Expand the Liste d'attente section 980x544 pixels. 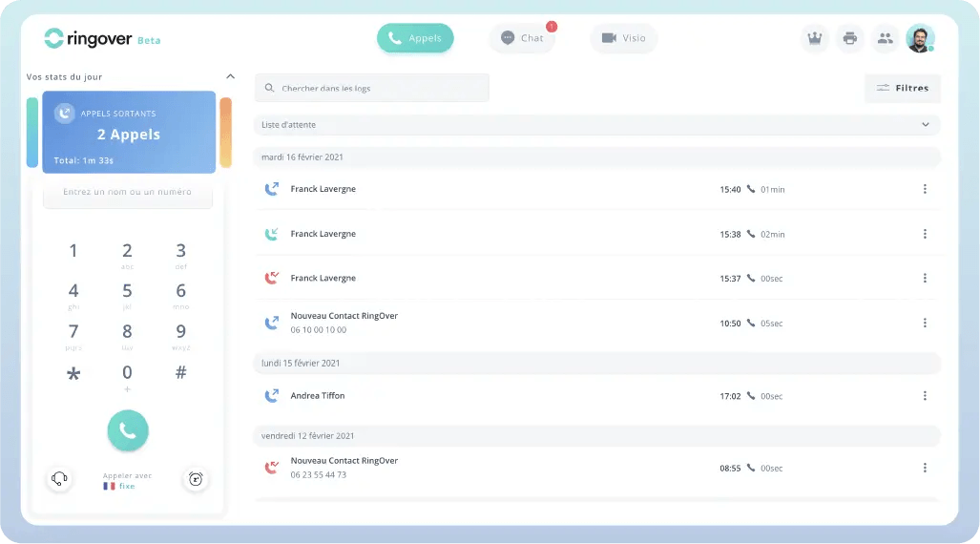point(924,125)
